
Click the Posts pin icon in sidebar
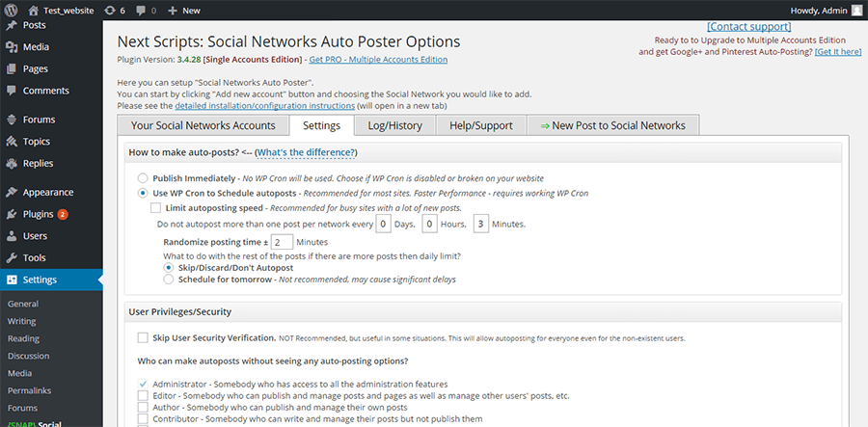(x=11, y=25)
